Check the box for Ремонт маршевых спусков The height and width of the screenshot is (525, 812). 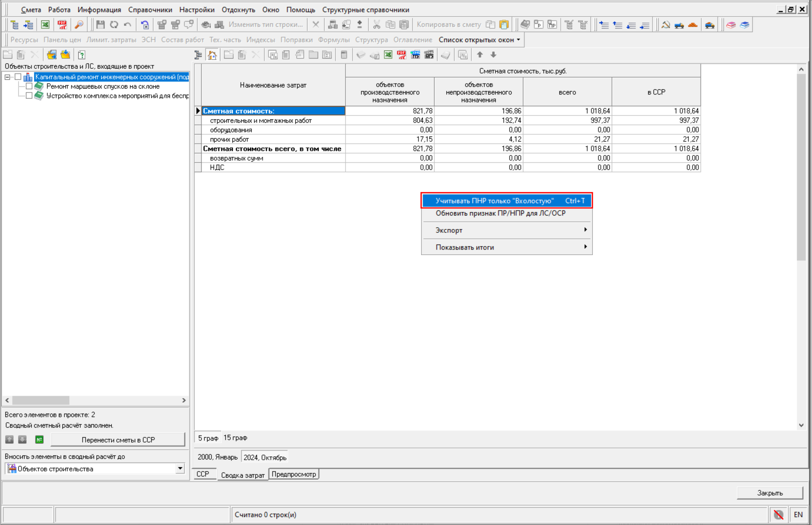click(29, 86)
